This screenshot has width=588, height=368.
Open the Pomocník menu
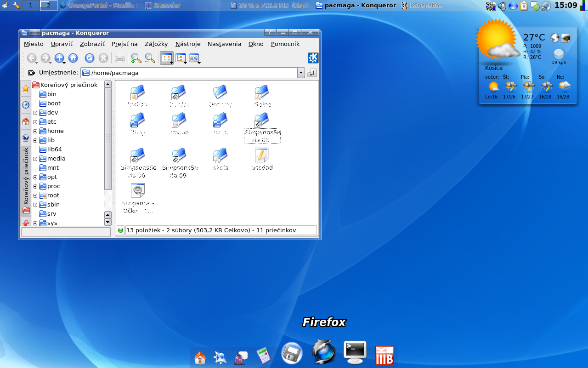click(x=285, y=44)
